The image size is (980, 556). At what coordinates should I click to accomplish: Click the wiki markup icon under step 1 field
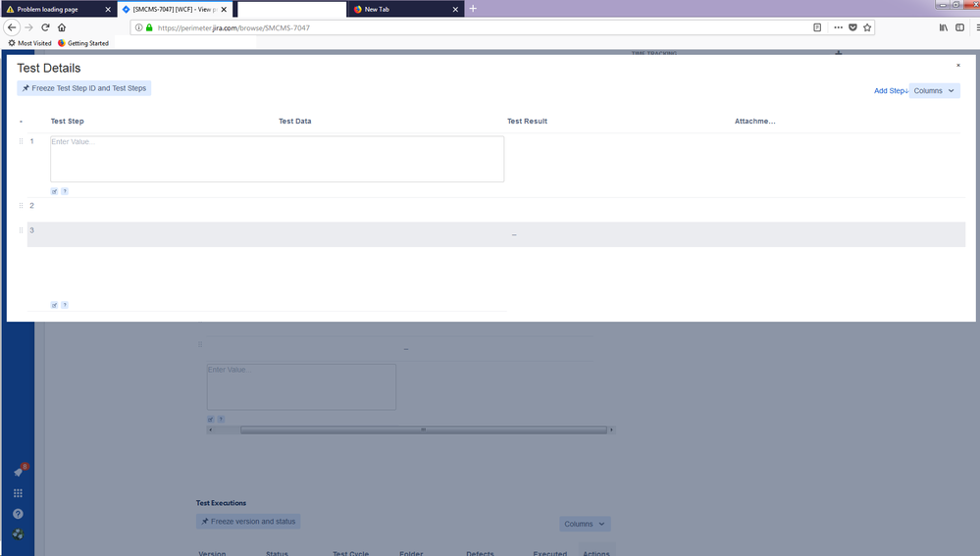(54, 191)
